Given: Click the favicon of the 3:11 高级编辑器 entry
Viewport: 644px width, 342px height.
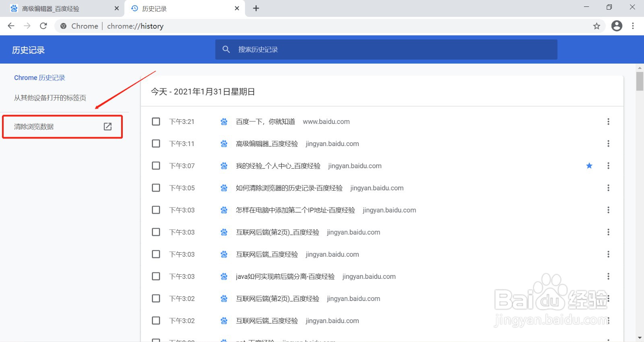Looking at the screenshot, I should [224, 144].
